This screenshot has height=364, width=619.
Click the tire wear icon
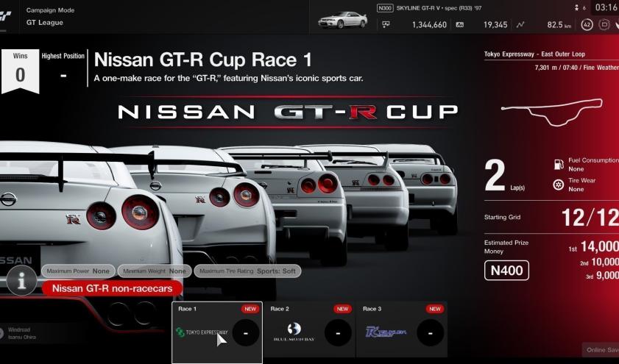coord(557,185)
